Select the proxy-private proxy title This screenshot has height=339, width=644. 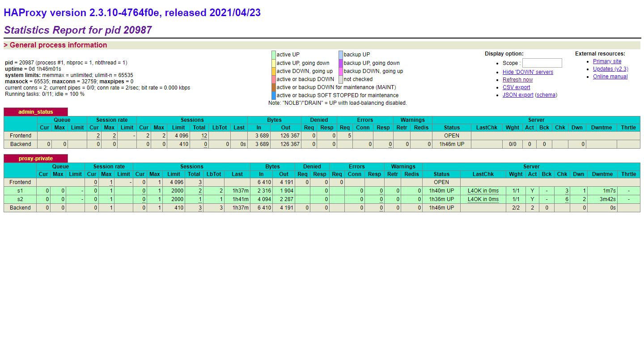(x=36, y=159)
